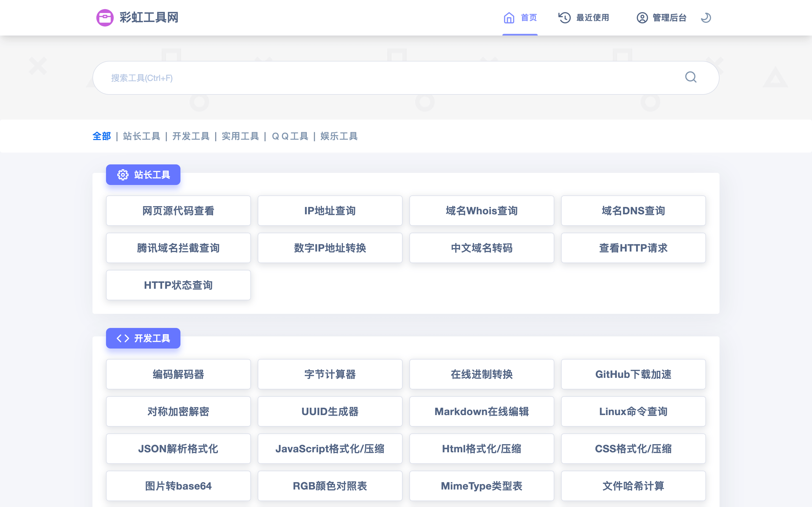
Task: Click the home icon in navigation
Action: 509,17
